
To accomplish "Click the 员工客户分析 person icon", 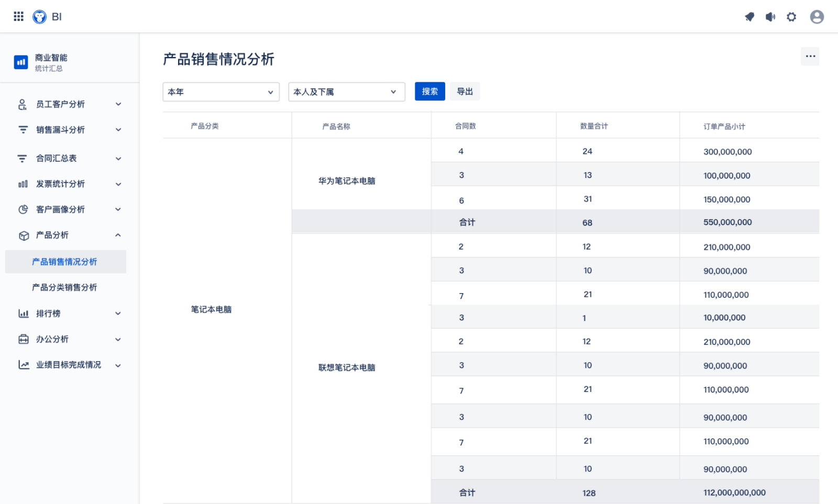I will [23, 105].
